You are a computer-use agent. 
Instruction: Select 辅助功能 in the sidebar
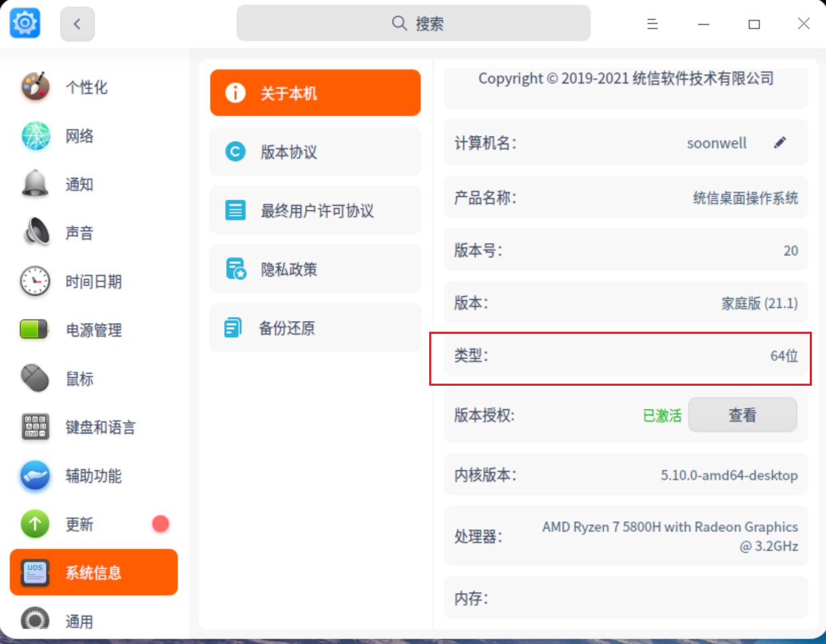click(x=94, y=475)
